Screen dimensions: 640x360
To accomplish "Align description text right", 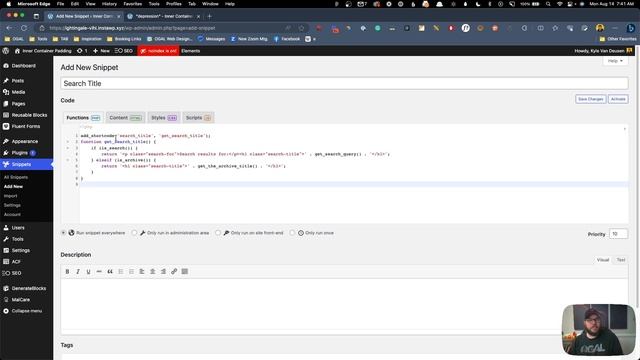I will pos(163,271).
